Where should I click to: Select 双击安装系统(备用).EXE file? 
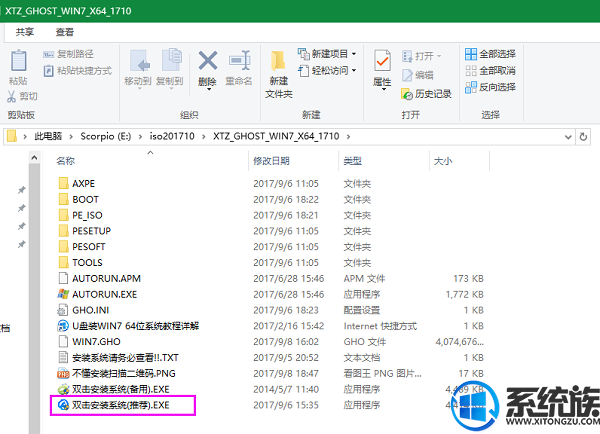114,389
